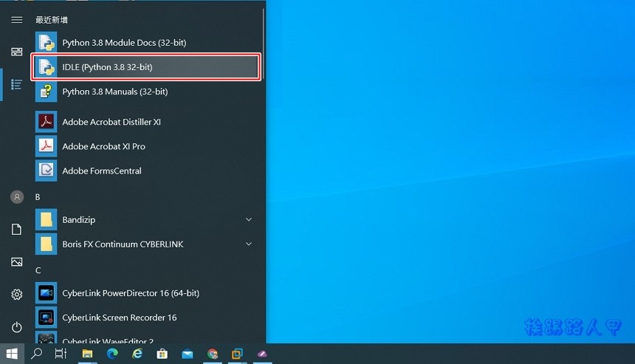The image size is (635, 364).
Task: Click the 最近新增 header
Action: coord(52,20)
